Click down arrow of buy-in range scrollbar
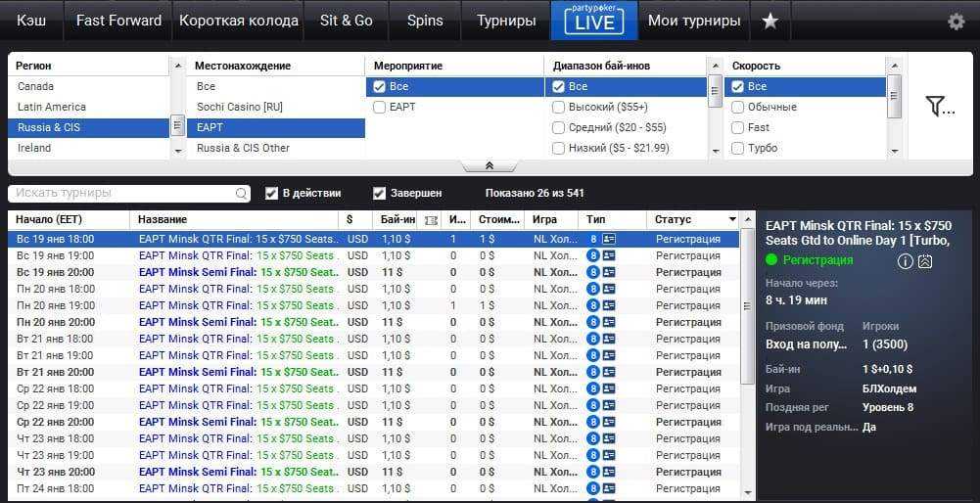Screen dimensions: 980x503 (715, 152)
